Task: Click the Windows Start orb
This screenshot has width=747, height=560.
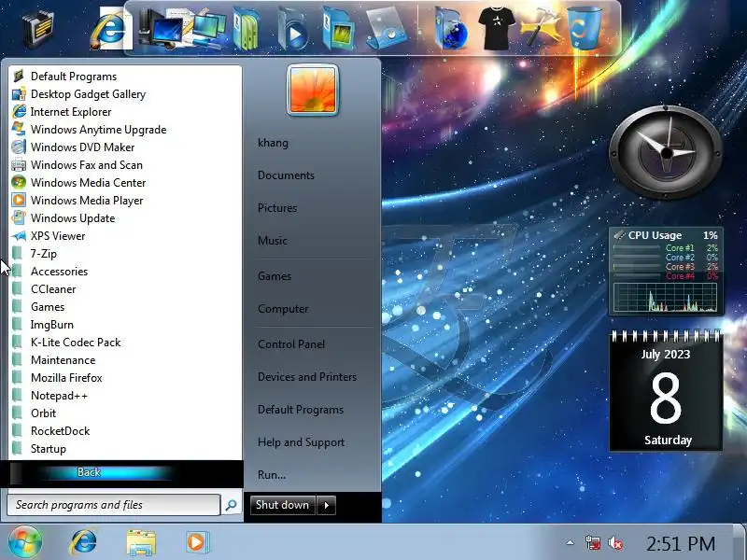Action: [x=25, y=542]
